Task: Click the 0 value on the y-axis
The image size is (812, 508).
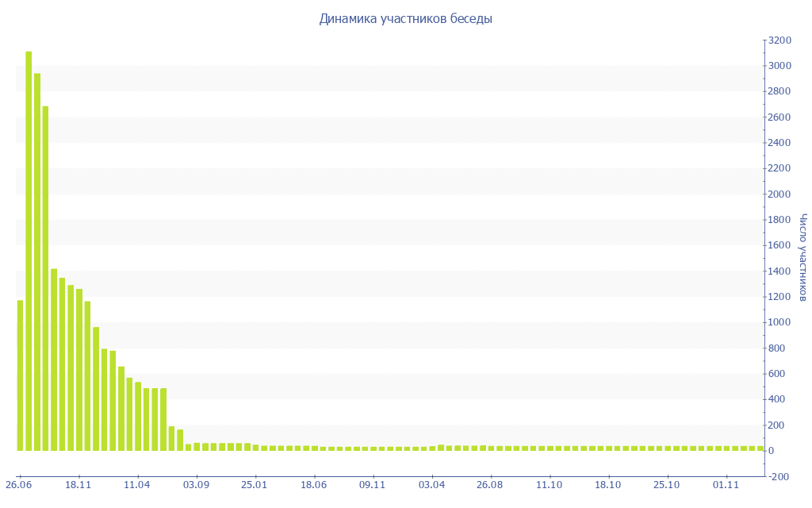Action: (x=772, y=451)
